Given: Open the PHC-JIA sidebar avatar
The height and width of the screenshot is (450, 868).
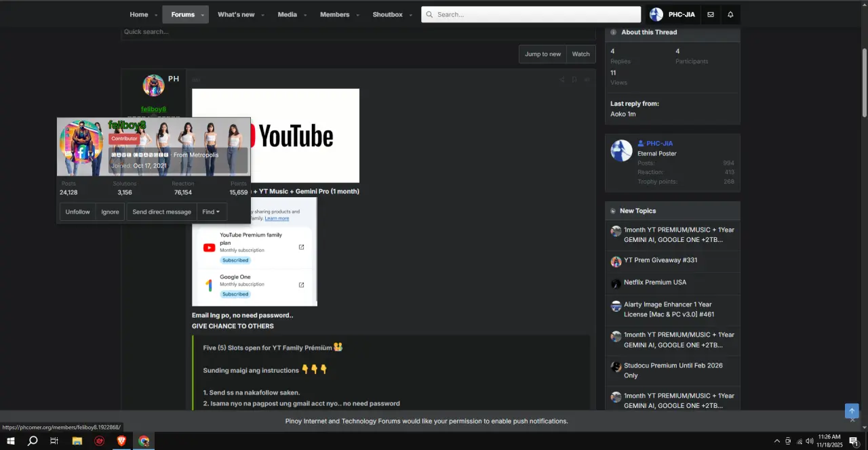Looking at the screenshot, I should 621,150.
